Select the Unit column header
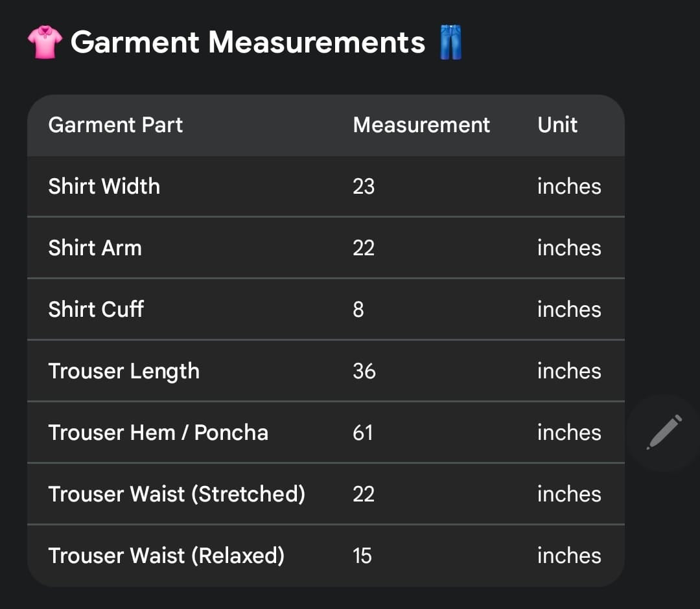This screenshot has height=609, width=700. [557, 125]
